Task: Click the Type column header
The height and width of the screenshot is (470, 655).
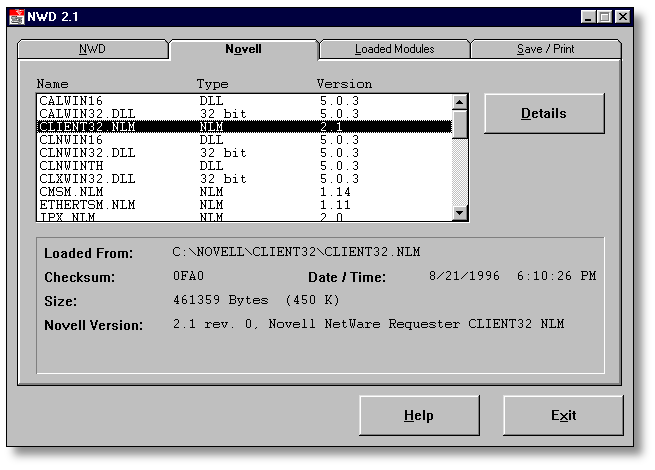Action: coord(213,84)
